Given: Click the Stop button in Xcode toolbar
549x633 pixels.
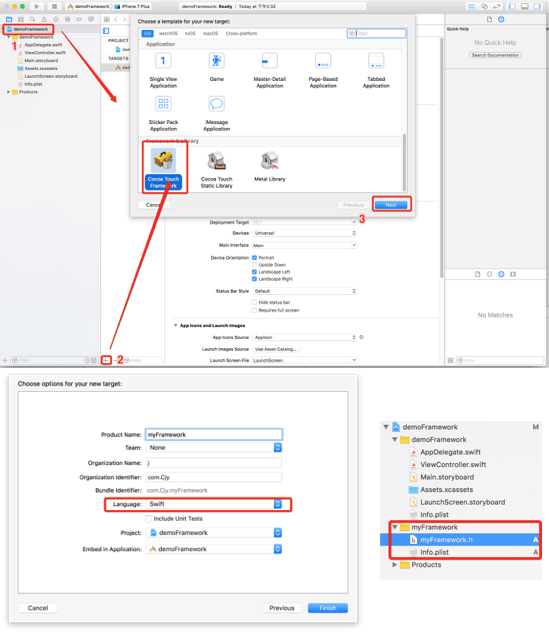Looking at the screenshot, I should (x=54, y=6).
